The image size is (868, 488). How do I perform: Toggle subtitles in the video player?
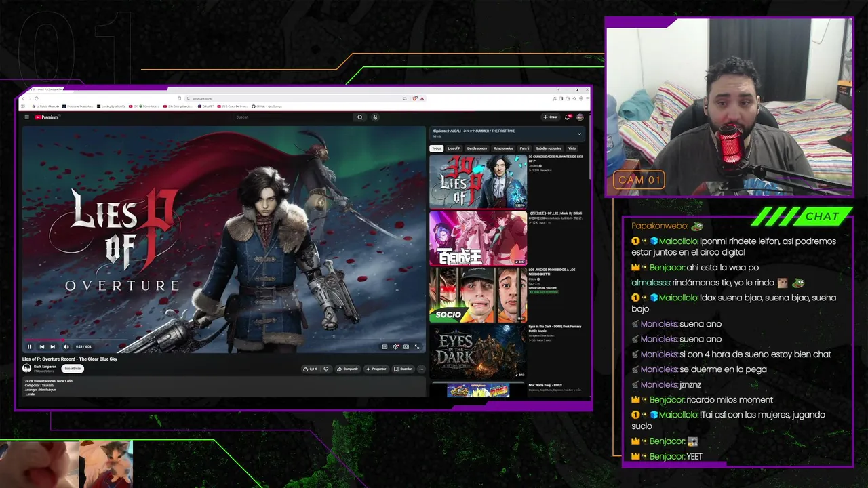click(x=384, y=346)
